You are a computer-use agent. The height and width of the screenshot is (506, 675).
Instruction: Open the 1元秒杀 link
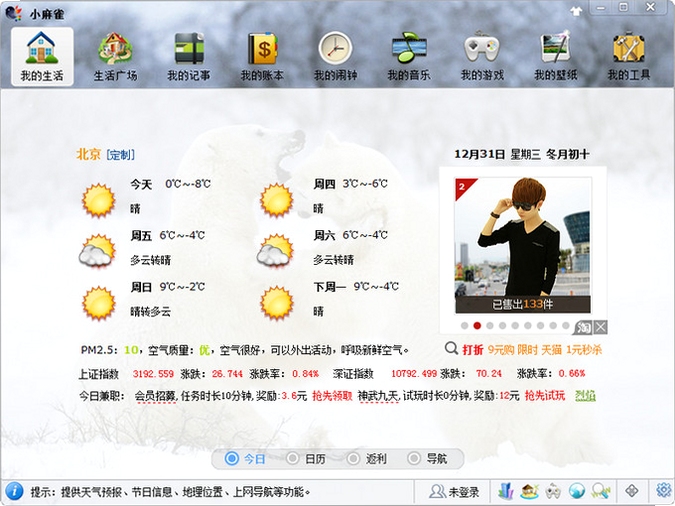point(584,350)
